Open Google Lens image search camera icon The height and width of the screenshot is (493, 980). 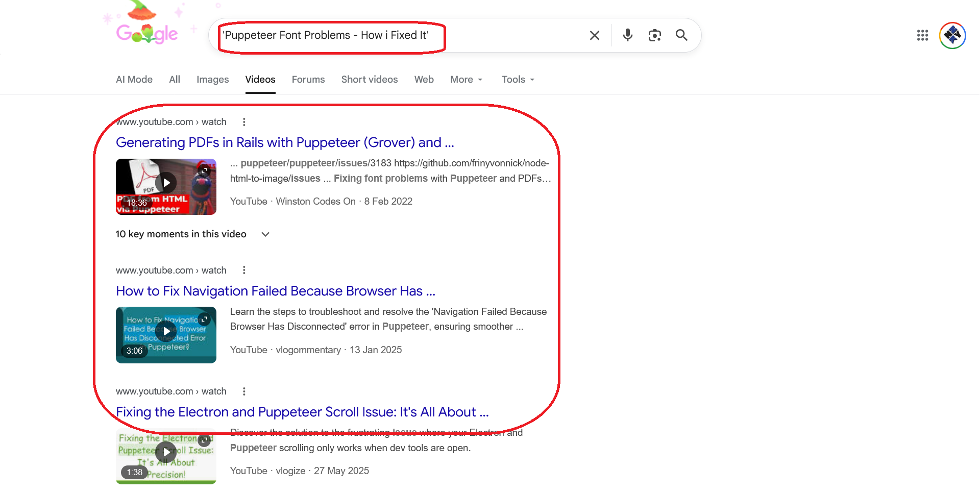[x=655, y=35]
